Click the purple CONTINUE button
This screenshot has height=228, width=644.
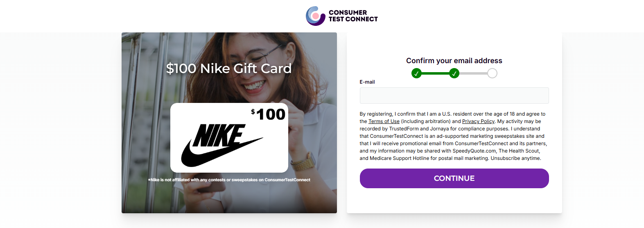[x=454, y=178]
